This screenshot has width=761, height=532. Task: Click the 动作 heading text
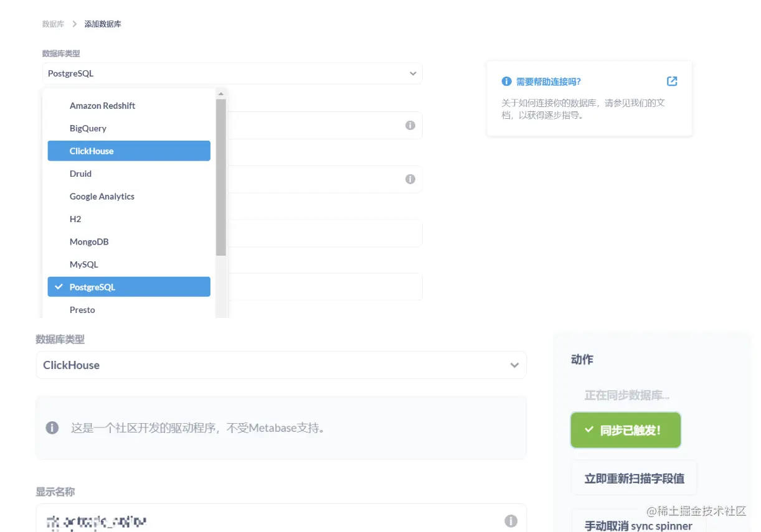pyautogui.click(x=582, y=360)
